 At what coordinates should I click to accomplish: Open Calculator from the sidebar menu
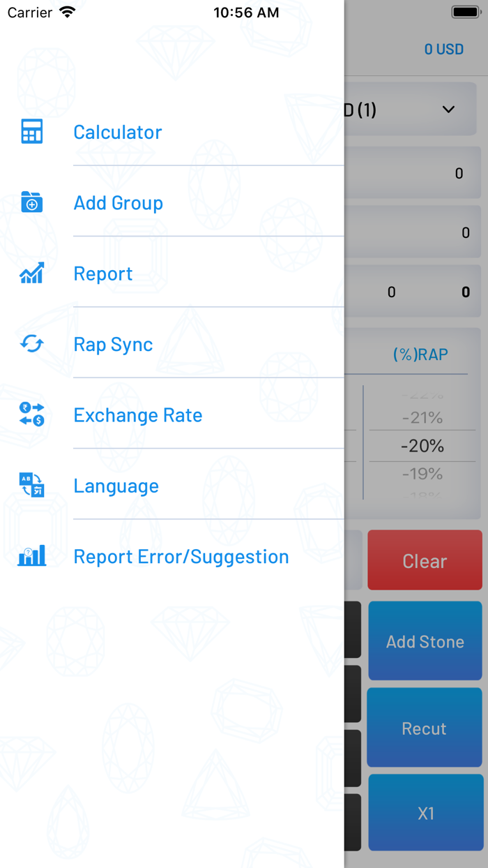pos(117,131)
